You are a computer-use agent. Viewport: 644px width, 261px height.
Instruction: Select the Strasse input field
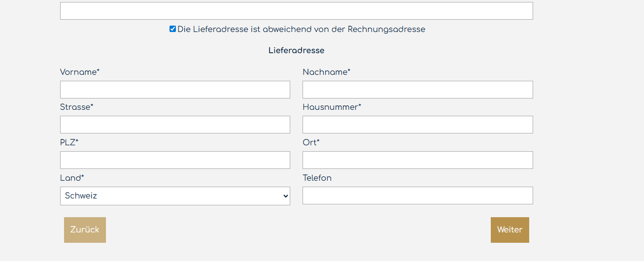click(175, 125)
